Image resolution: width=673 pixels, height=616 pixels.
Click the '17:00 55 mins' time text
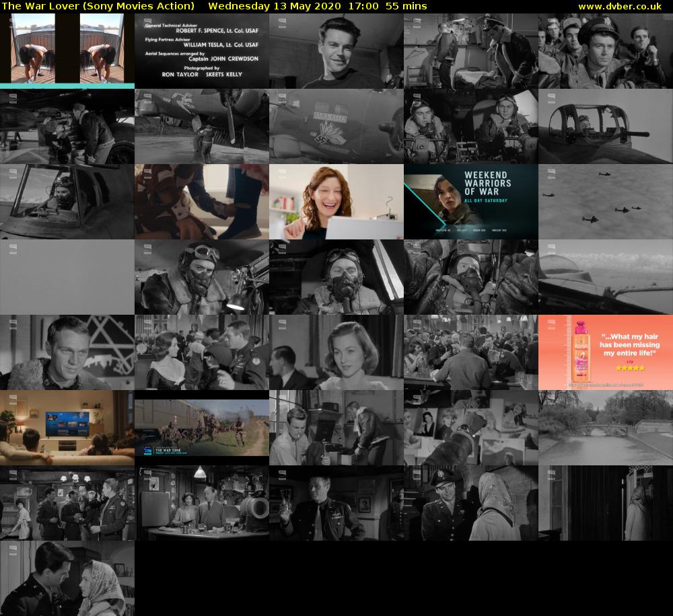[388, 6]
